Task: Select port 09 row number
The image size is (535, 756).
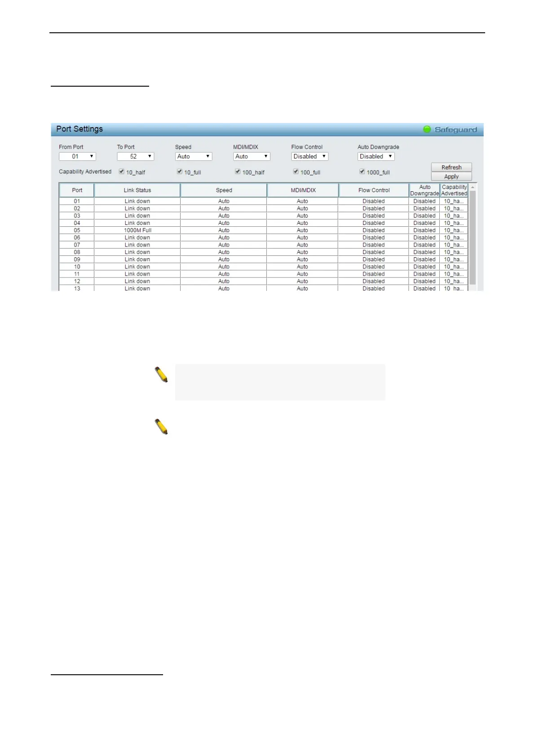Action: point(77,259)
